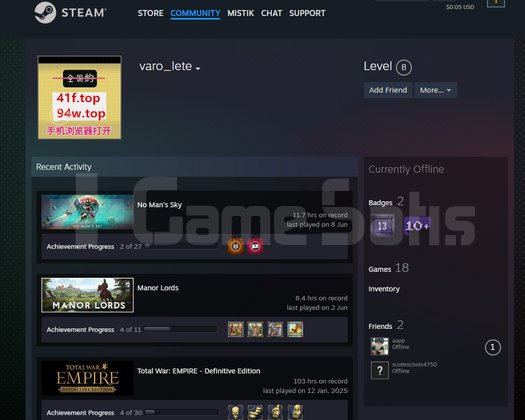Click second Manor Lords achievement icon
This screenshot has height=420, width=525.
click(255, 329)
